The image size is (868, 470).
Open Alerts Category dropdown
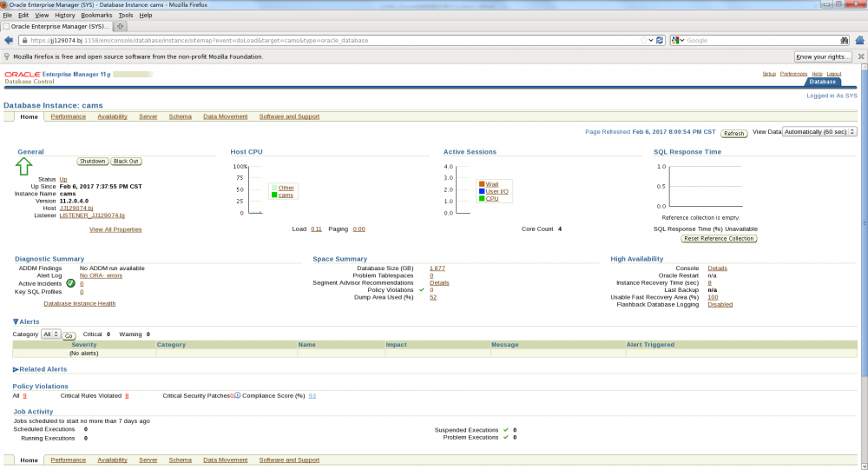(50, 334)
